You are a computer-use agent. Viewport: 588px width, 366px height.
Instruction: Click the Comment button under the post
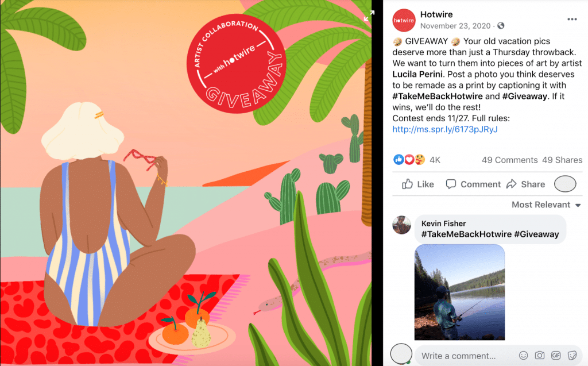click(x=473, y=184)
